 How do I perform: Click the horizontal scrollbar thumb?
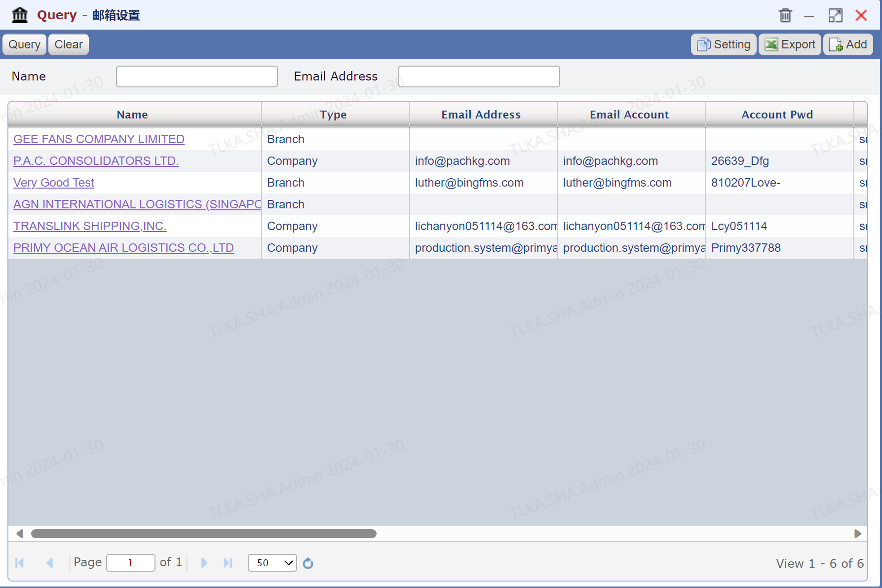[204, 534]
